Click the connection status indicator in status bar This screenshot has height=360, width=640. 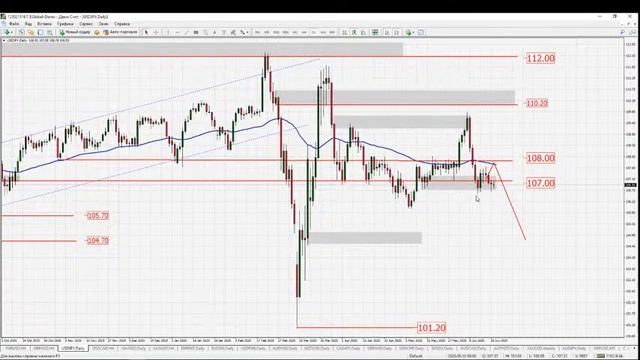click(x=610, y=356)
